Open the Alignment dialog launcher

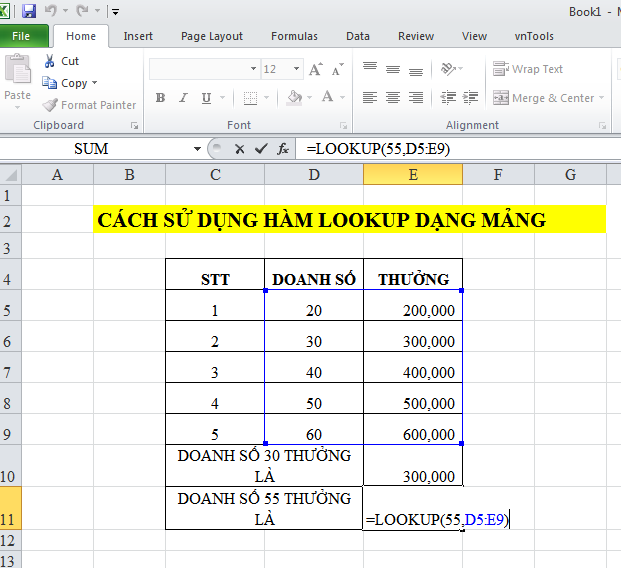tap(602, 126)
